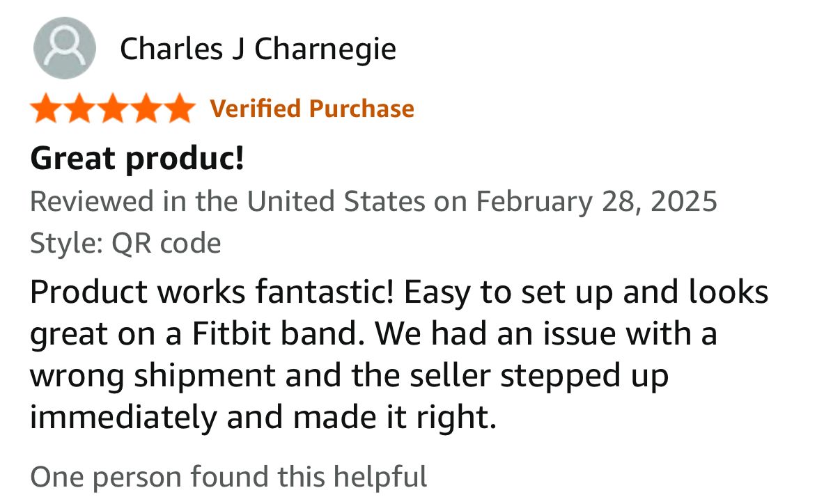This screenshot has width=840, height=504.
Task: Click the second orange rating star
Action: pos(79,109)
